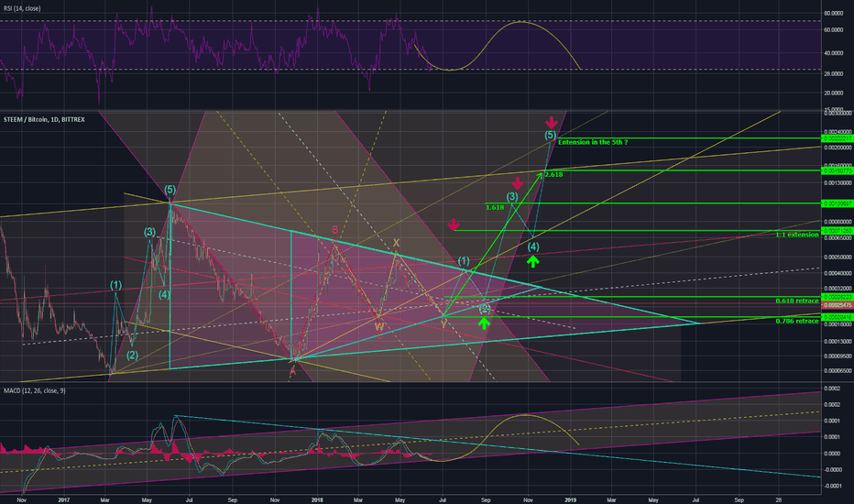The height and width of the screenshot is (504, 854).
Task: Click the green 0.00222217 price label
Action: (x=838, y=138)
